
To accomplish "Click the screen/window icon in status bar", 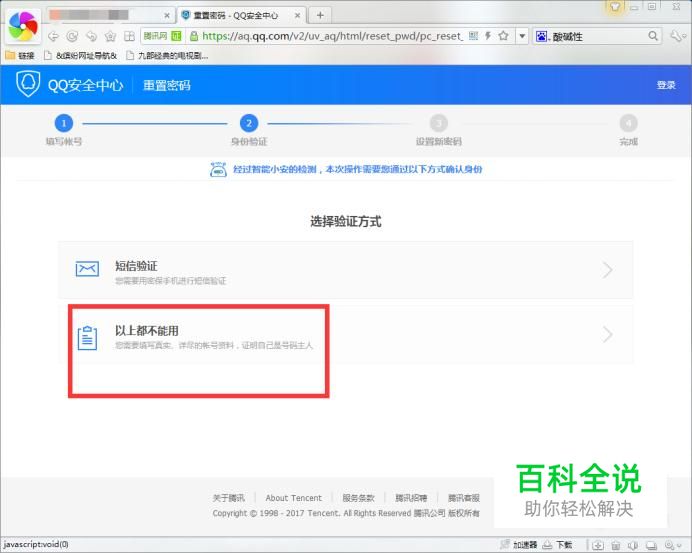I will (651, 545).
